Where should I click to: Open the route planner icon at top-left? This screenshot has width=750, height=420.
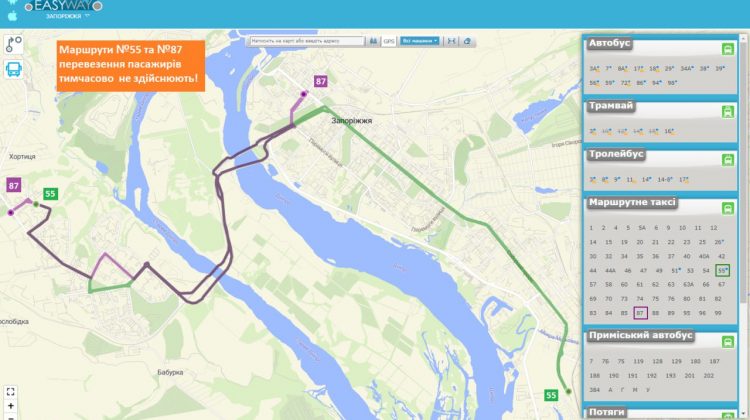[x=13, y=44]
